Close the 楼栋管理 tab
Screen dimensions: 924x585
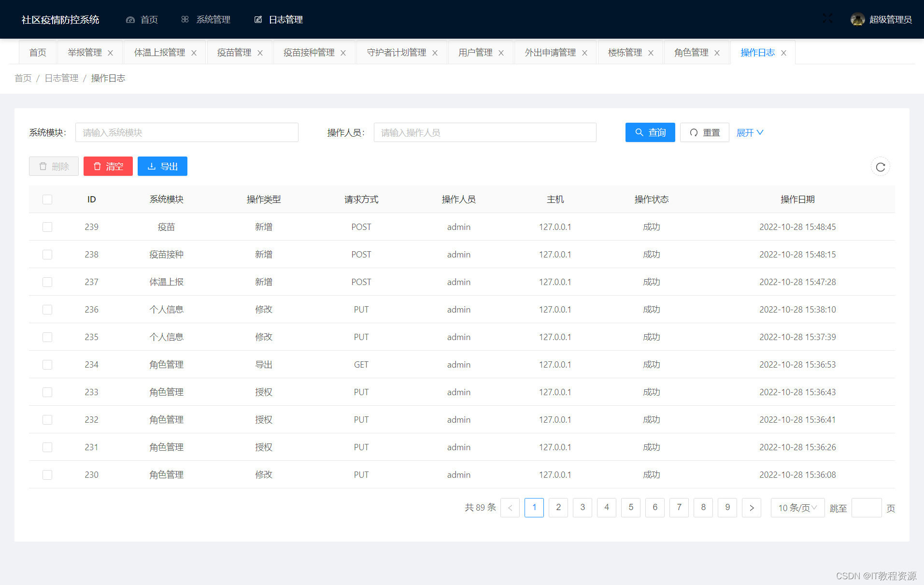(x=651, y=53)
